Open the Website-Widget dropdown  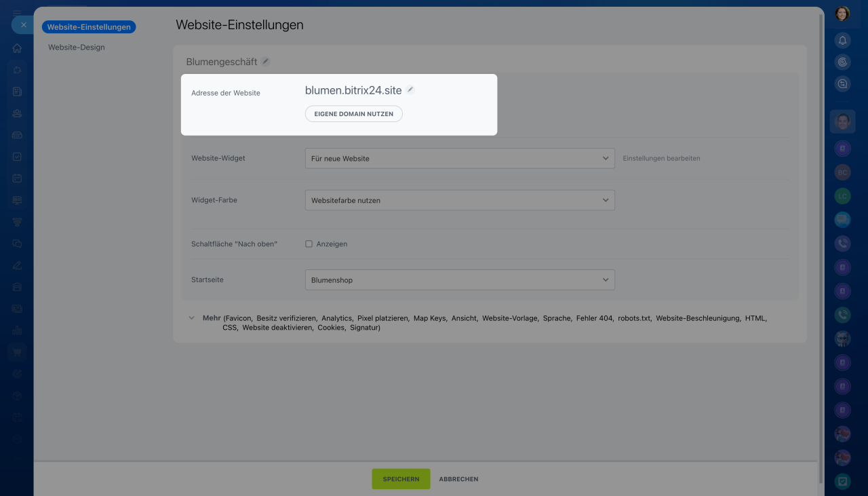460,158
